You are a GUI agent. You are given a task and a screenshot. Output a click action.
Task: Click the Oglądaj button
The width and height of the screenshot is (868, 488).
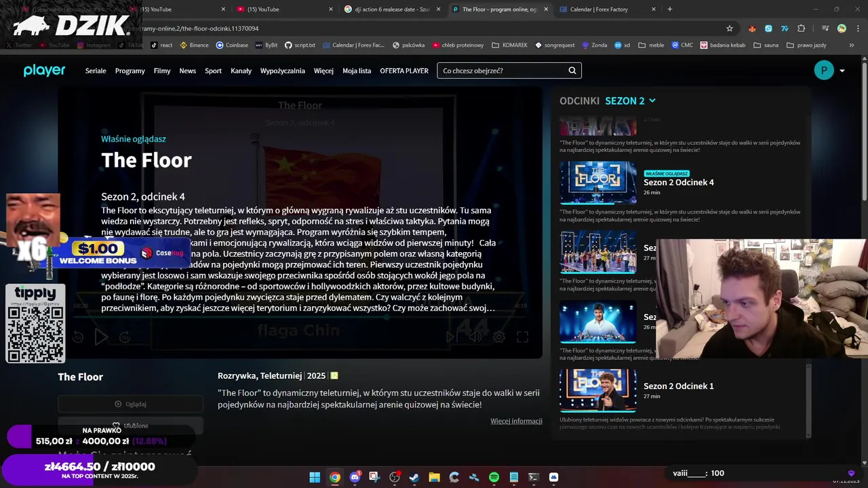pyautogui.click(x=130, y=404)
